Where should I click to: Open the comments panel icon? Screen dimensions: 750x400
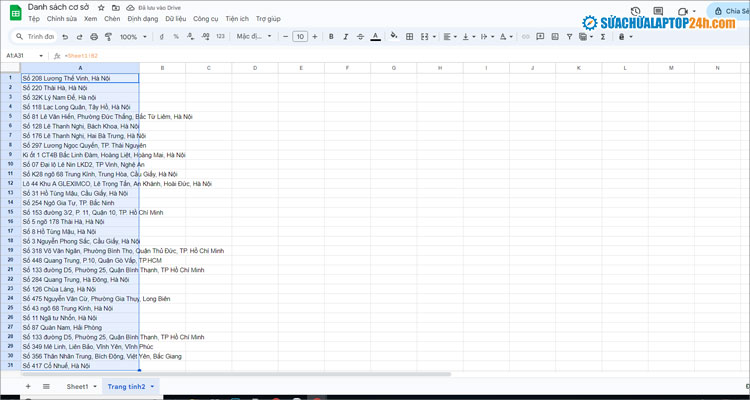(656, 11)
